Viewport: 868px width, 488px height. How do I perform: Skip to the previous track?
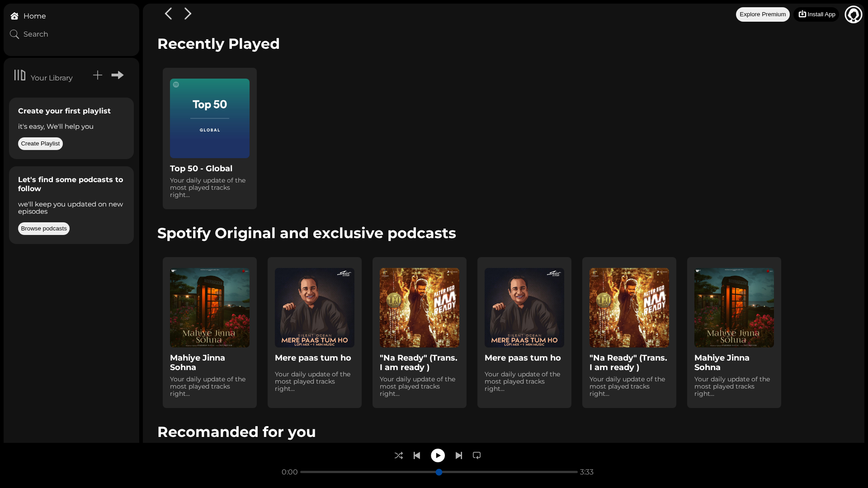(x=417, y=455)
